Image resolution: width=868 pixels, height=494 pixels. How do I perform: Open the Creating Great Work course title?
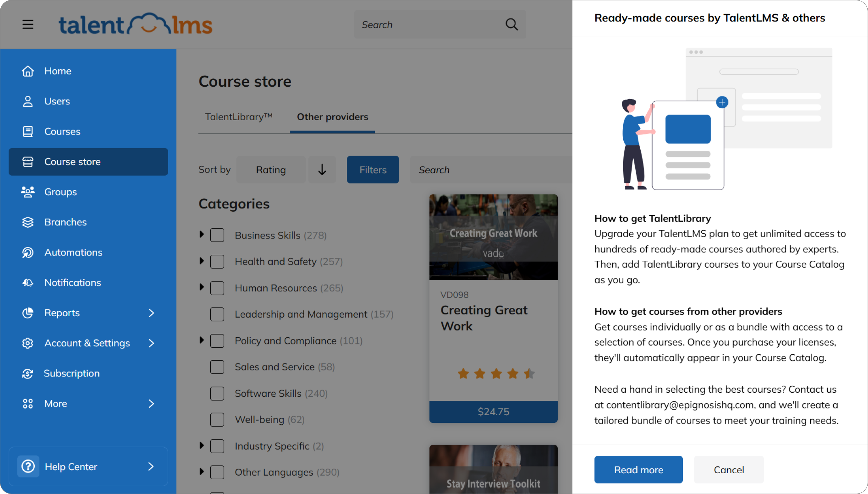click(x=484, y=318)
